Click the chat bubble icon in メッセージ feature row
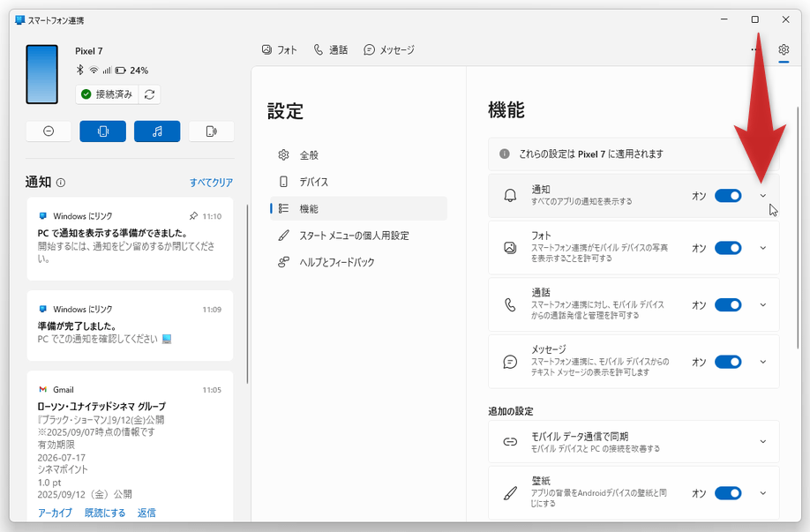 coord(510,362)
